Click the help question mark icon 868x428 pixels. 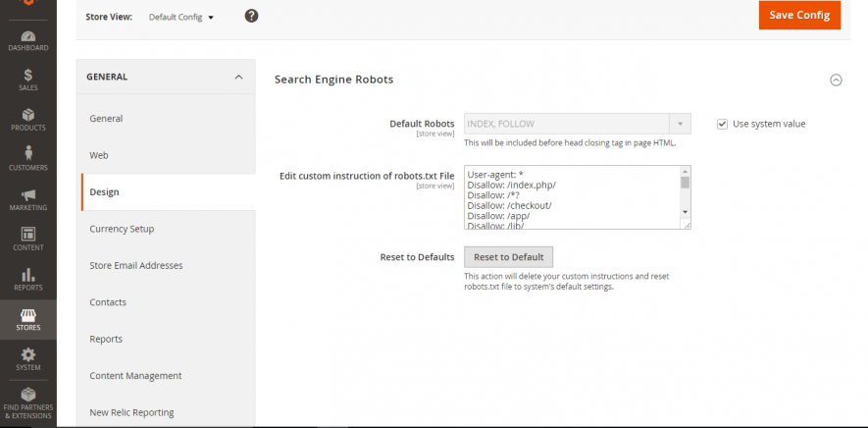[251, 16]
